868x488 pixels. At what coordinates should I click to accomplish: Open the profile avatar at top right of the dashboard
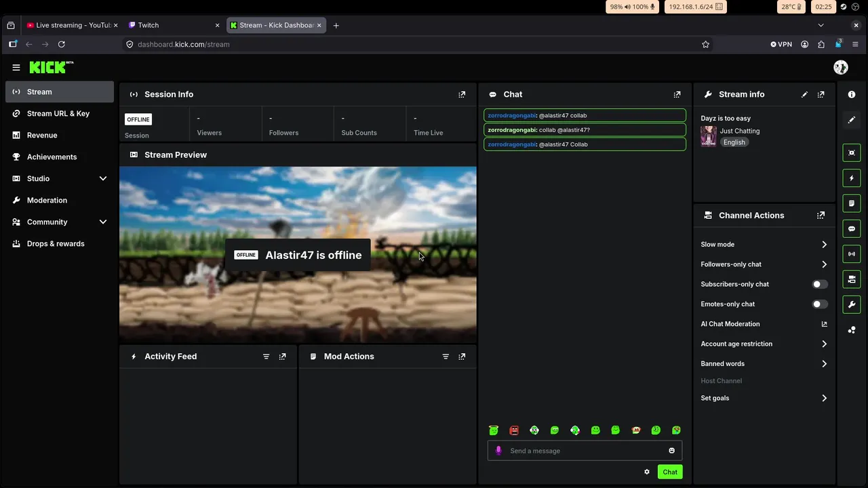(x=841, y=67)
